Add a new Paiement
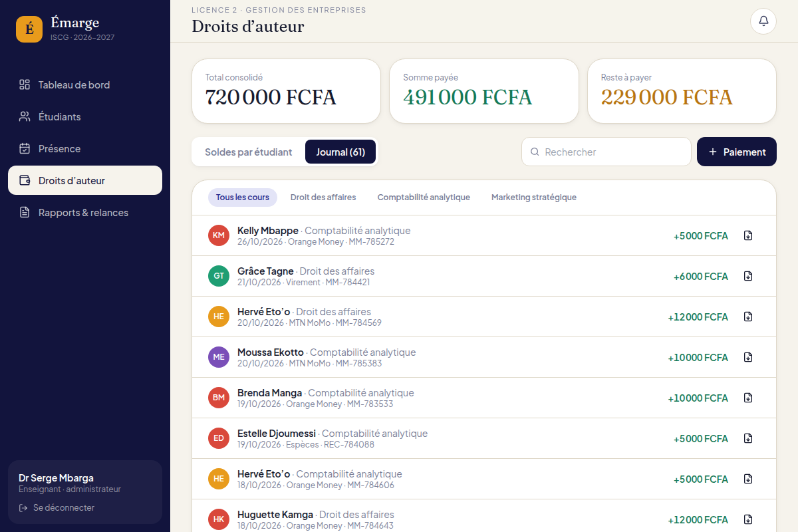798x532 pixels. tap(737, 152)
